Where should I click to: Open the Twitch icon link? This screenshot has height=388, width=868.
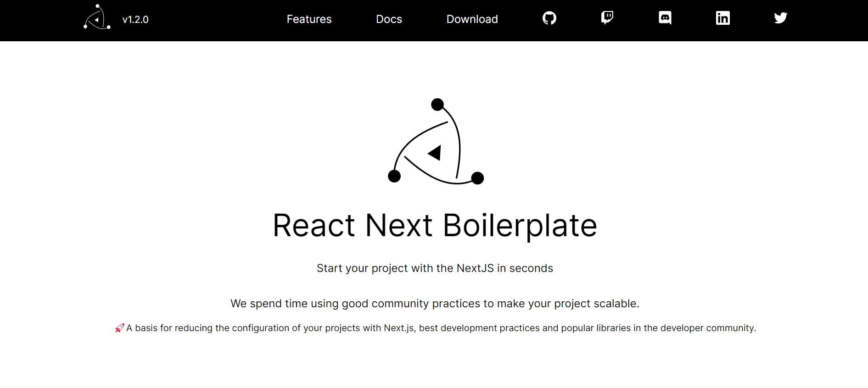click(607, 18)
